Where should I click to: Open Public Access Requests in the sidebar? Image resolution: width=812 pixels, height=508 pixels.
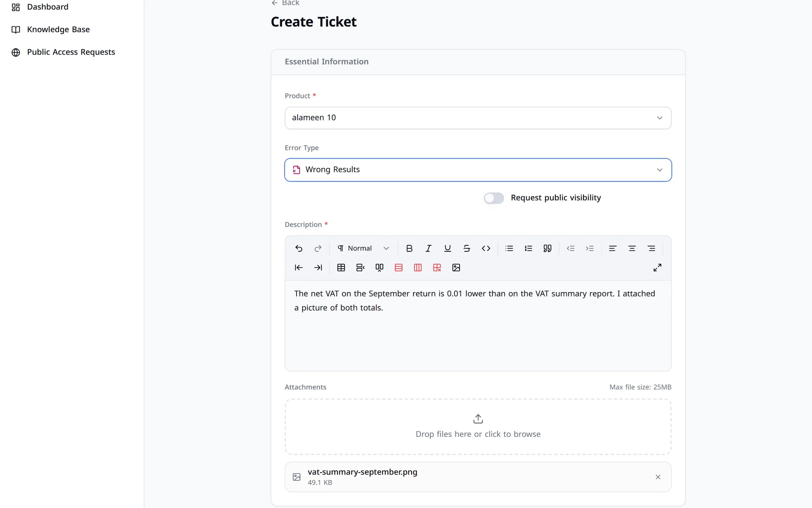(x=63, y=52)
